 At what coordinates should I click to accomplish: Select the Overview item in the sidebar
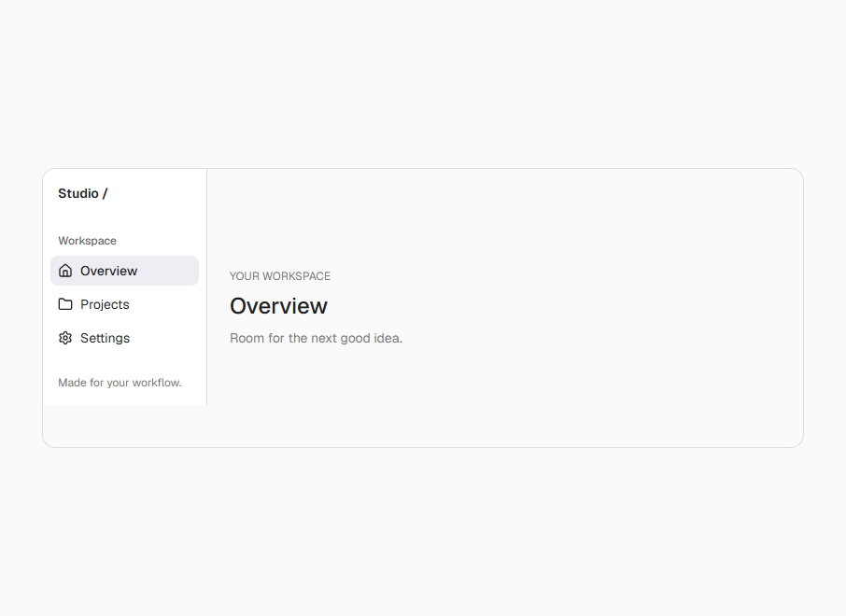124,271
